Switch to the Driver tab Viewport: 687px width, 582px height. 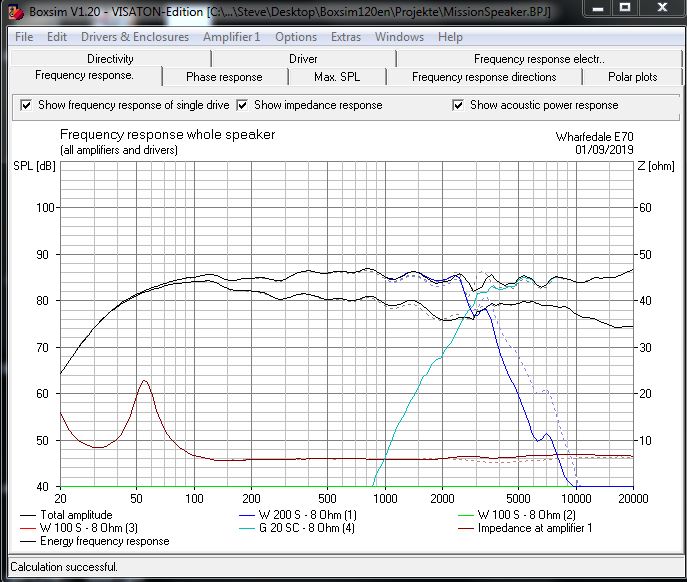303,59
